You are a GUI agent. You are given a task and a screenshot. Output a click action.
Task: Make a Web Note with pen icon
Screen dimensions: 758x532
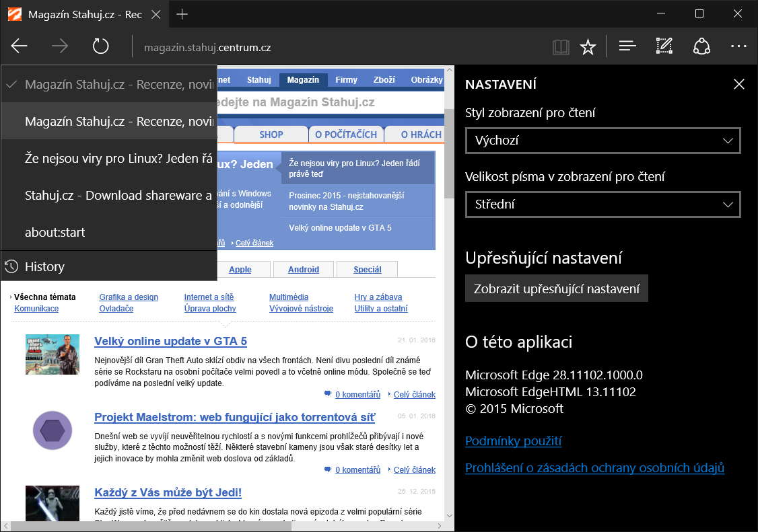[664, 46]
